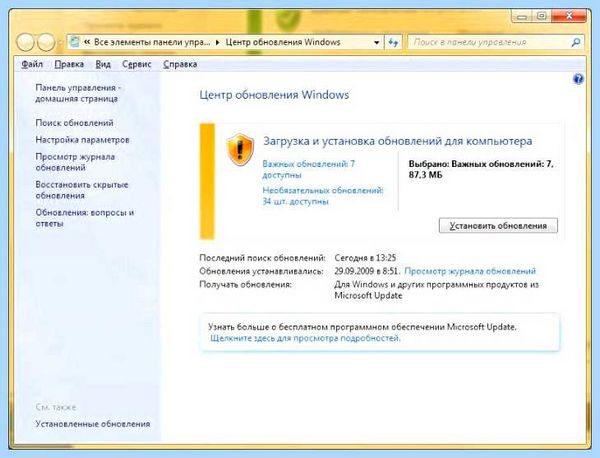
Task: Click Необязательных обновлений: 34 шт. доступны link
Action: pyautogui.click(x=323, y=196)
